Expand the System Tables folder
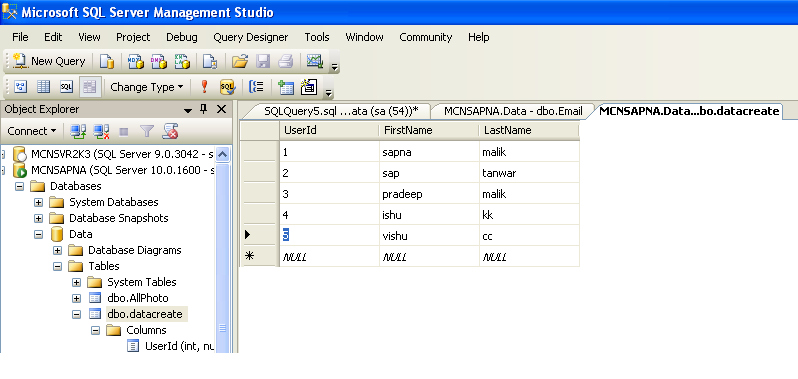 point(76,282)
